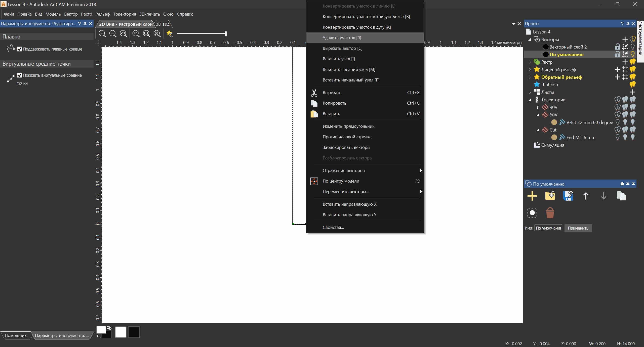
Task: Uncheck 'Поддерживать плавные кривые' checkbox
Action: [x=20, y=49]
